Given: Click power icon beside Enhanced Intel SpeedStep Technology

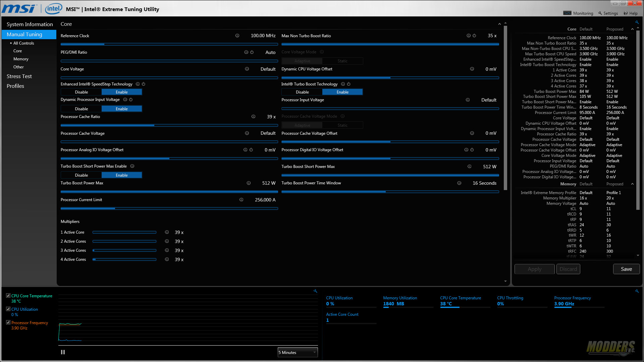Looking at the screenshot, I should (x=143, y=84).
